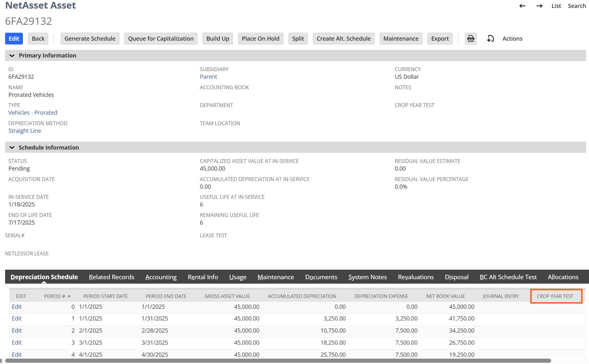The width and height of the screenshot is (589, 364).
Task: Click the US Dollar currency value
Action: click(407, 77)
